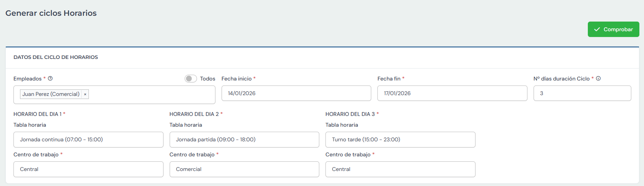Image resolution: width=644 pixels, height=186 pixels.
Task: Click the checkmark icon on Comprobar button
Action: click(597, 29)
